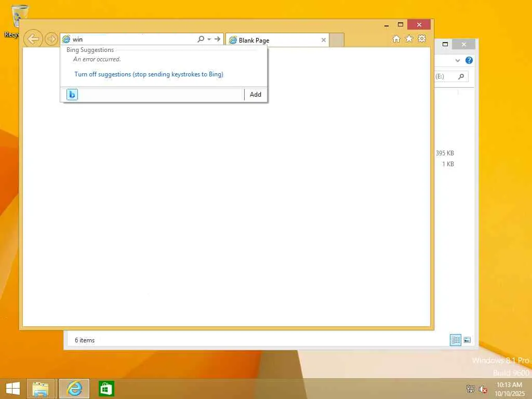Switch File Explorer to details view
Screen dimensions: 532x399
(456, 340)
